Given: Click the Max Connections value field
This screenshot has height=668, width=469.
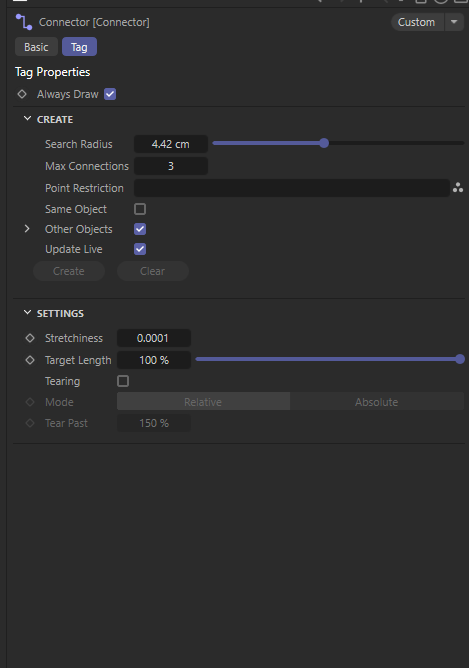Looking at the screenshot, I should pos(171,166).
